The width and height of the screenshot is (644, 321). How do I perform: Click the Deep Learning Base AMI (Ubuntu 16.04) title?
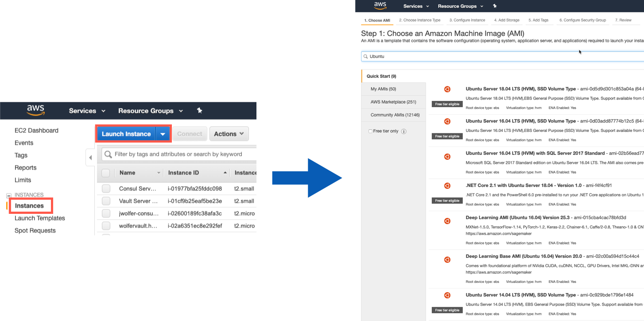click(524, 256)
